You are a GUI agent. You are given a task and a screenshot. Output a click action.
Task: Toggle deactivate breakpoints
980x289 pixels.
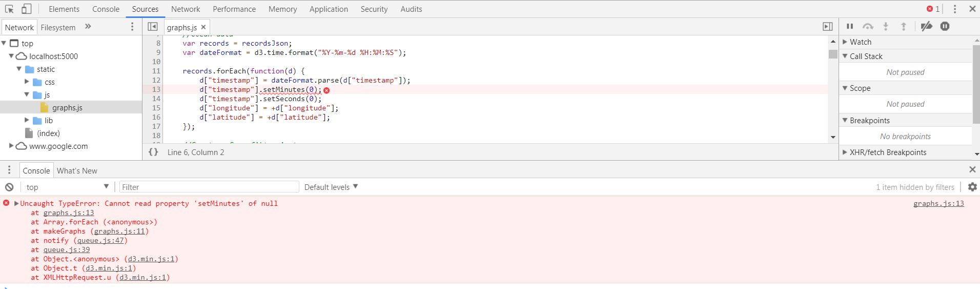tap(926, 26)
